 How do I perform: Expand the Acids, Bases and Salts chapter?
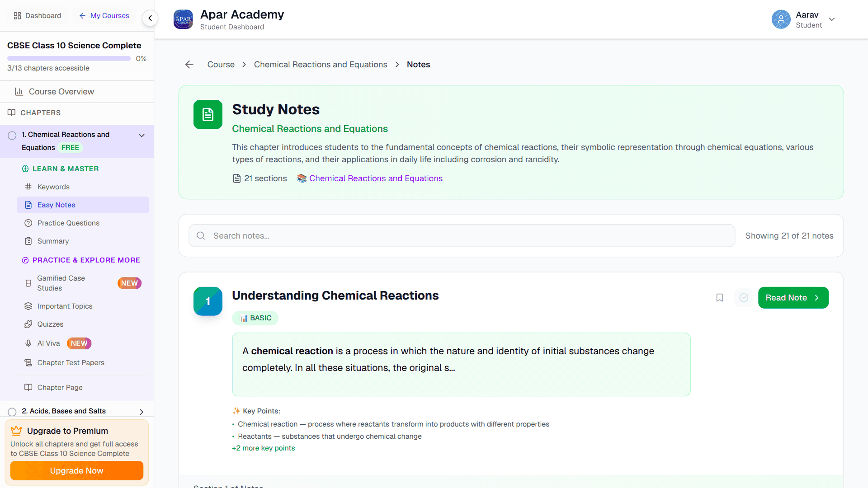click(x=142, y=412)
